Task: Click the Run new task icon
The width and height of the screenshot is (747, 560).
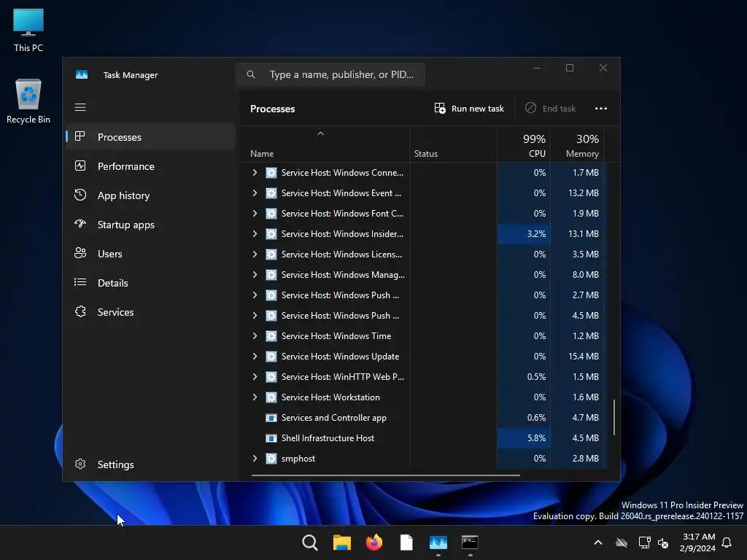Action: tap(440, 108)
